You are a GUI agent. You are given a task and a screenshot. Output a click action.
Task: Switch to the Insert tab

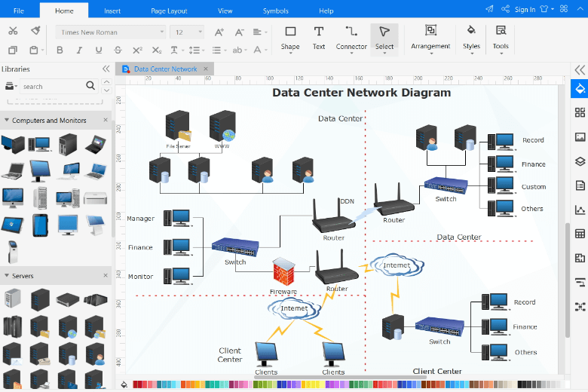[x=112, y=11]
